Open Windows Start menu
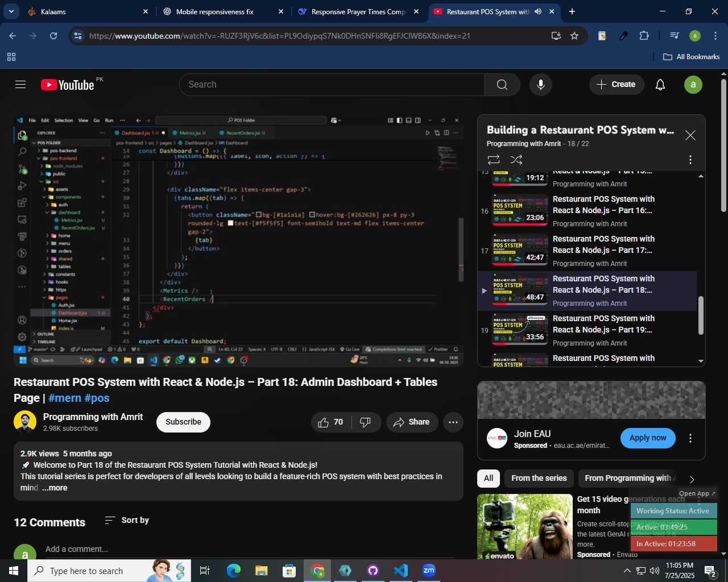The width and height of the screenshot is (728, 582). (14, 571)
